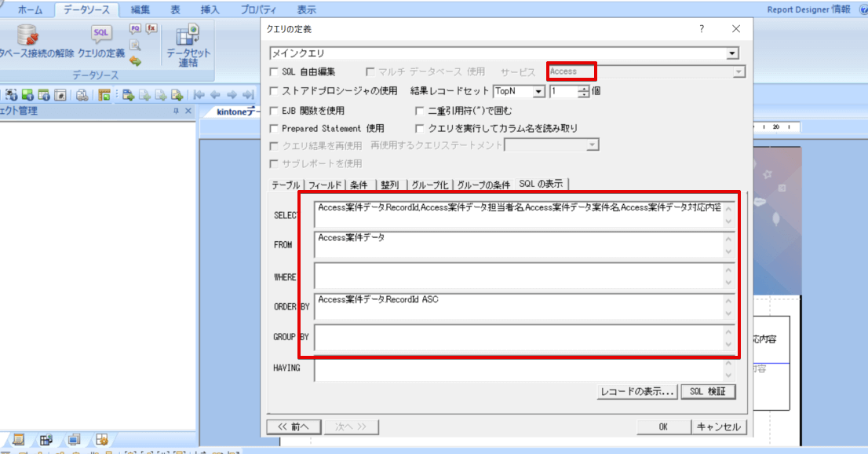Click the キャンセル button
Image resolution: width=868 pixels, height=454 pixels.
(719, 427)
